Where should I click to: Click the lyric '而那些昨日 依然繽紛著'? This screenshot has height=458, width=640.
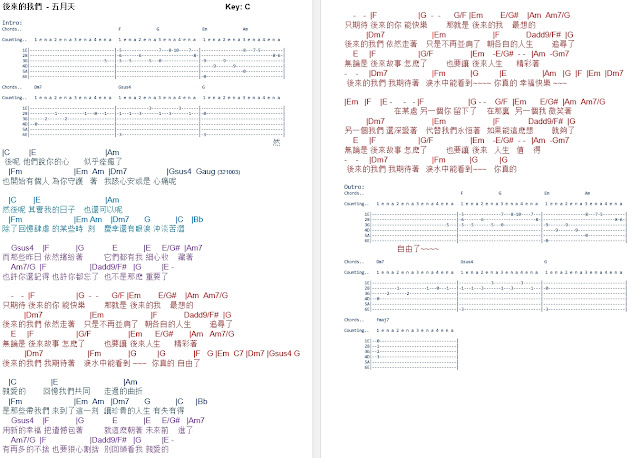(x=42, y=257)
